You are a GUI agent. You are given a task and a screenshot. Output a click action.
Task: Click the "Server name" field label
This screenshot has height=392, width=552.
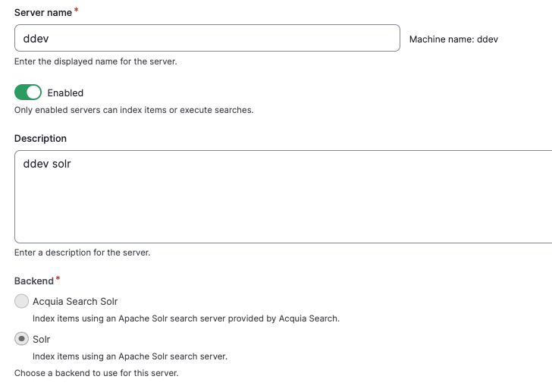43,13
